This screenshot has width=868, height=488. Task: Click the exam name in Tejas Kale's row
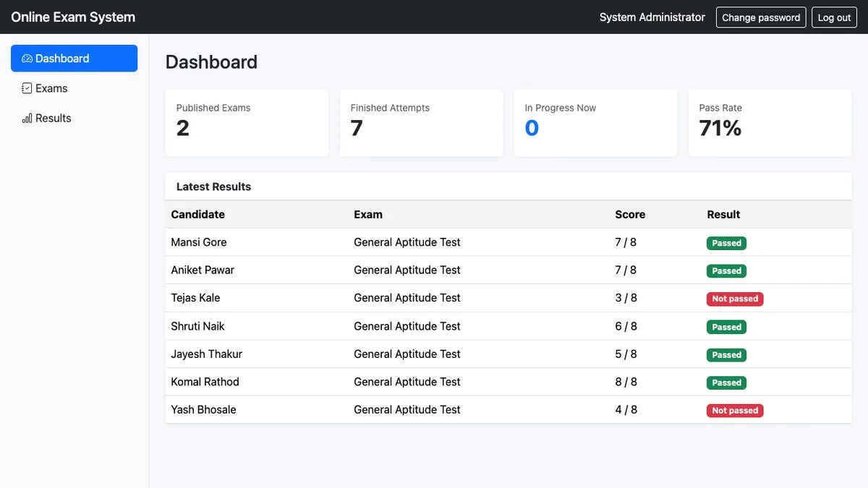tap(407, 298)
